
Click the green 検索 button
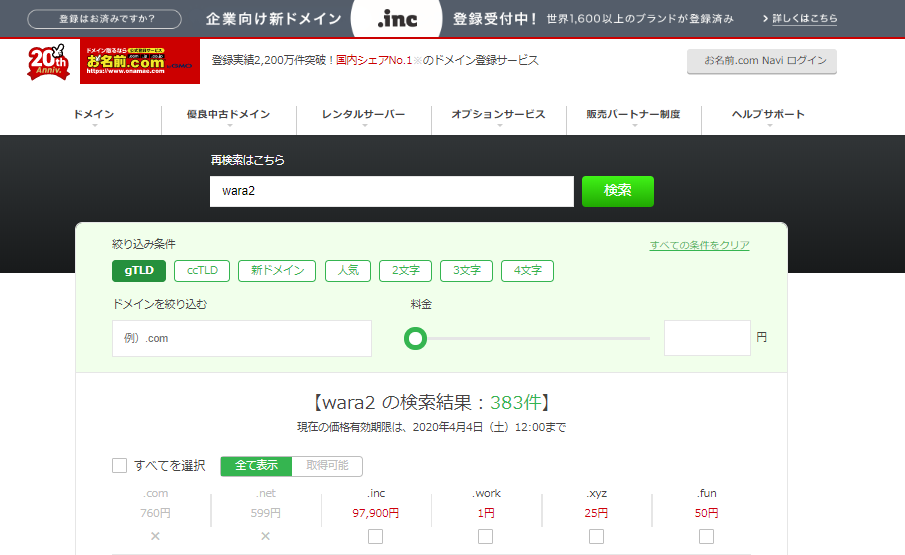(618, 191)
